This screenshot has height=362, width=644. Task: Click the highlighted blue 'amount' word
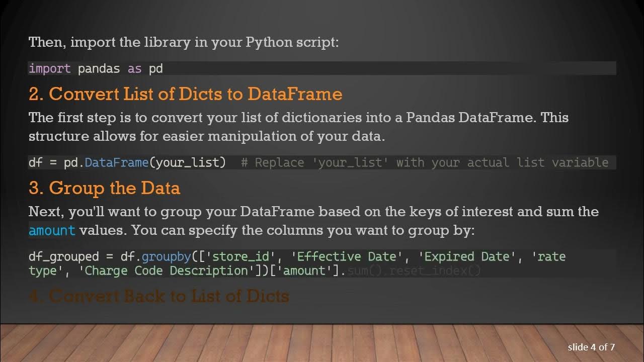tap(52, 231)
